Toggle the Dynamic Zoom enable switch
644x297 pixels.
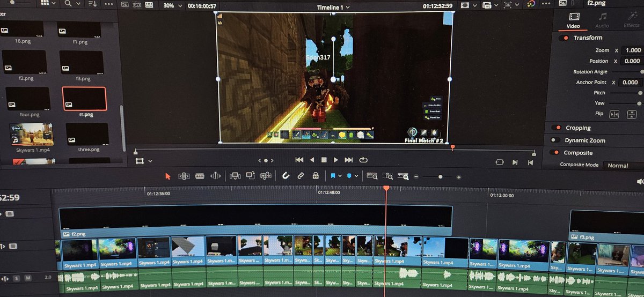[554, 140]
